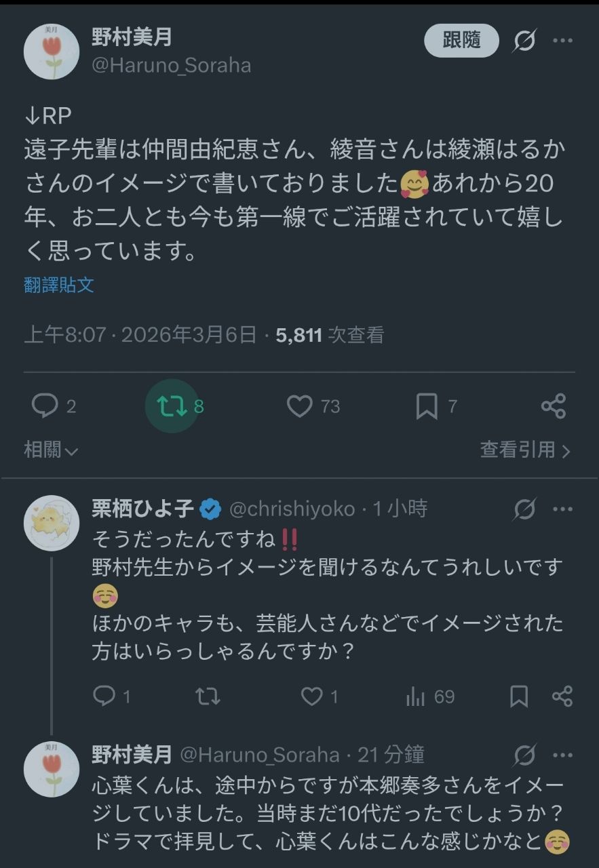The width and height of the screenshot is (599, 868).
Task: Bookmark the main post
Action: (x=426, y=406)
